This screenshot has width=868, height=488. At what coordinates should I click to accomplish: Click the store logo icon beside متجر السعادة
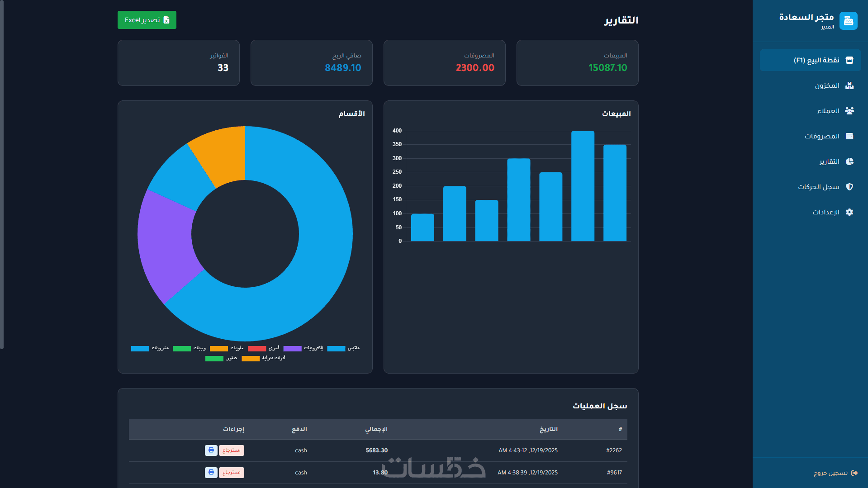(x=848, y=21)
